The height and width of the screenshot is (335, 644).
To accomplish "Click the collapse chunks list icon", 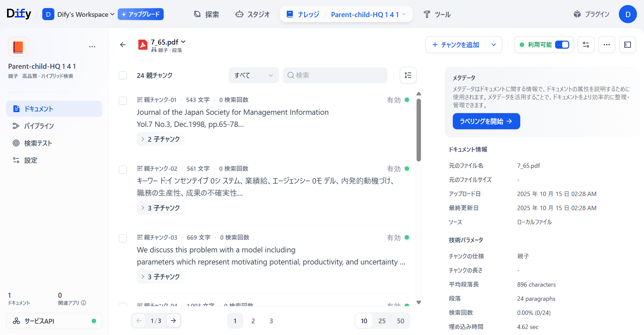I will coord(408,75).
